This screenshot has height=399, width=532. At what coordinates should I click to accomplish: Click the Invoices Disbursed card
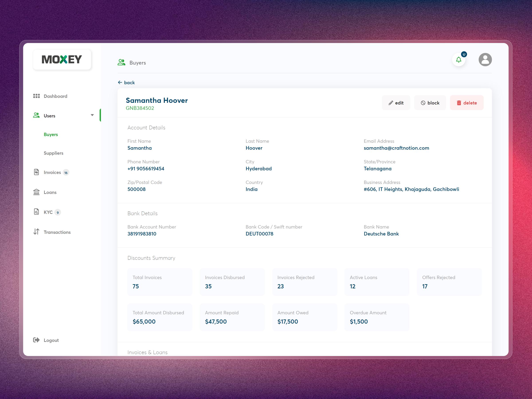tap(232, 282)
